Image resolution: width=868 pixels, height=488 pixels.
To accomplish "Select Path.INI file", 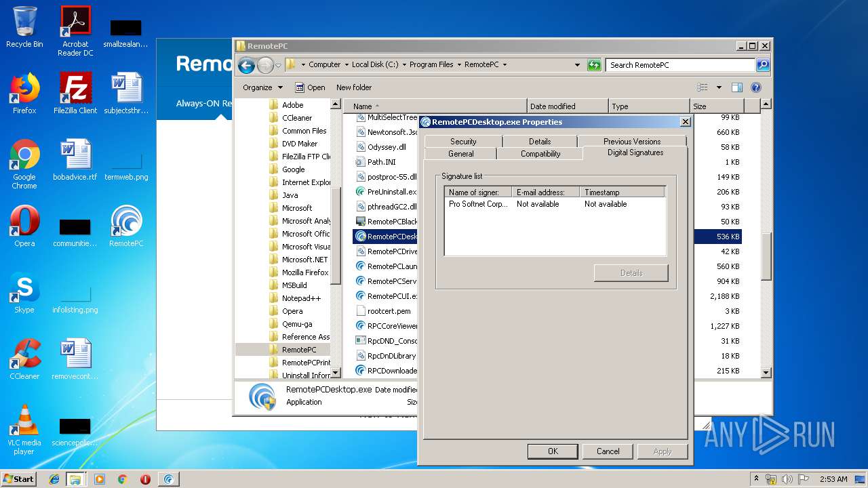I will 381,162.
